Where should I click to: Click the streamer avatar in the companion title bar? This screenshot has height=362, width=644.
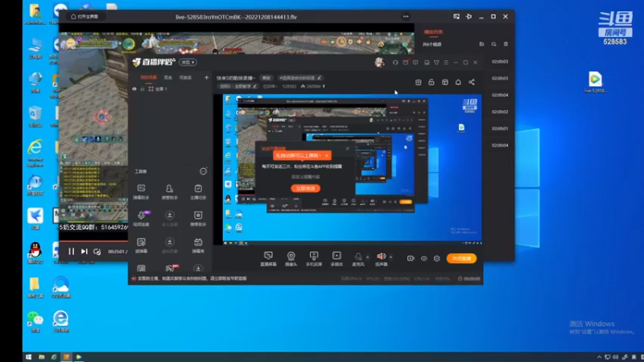379,63
